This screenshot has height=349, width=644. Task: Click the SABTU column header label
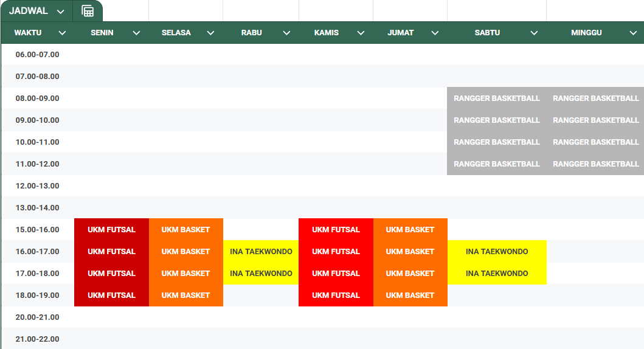coord(487,33)
